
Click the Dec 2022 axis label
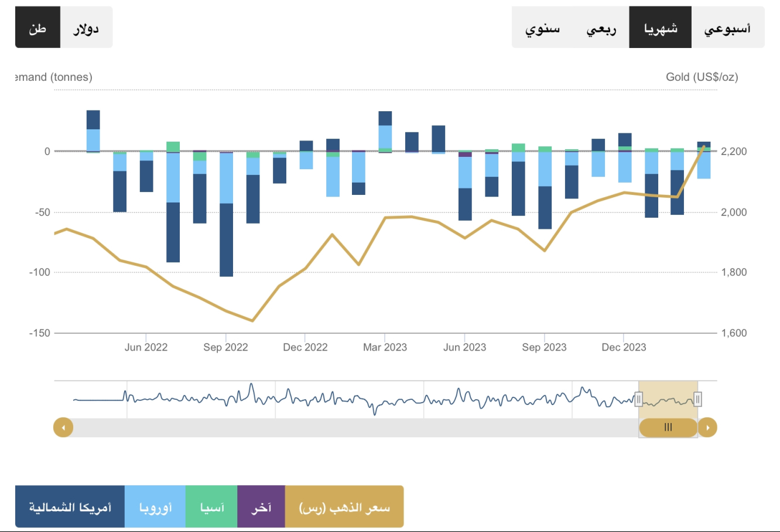305,347
